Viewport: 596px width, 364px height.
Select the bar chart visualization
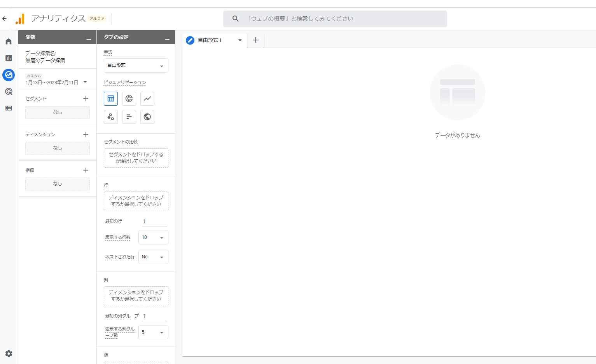129,117
